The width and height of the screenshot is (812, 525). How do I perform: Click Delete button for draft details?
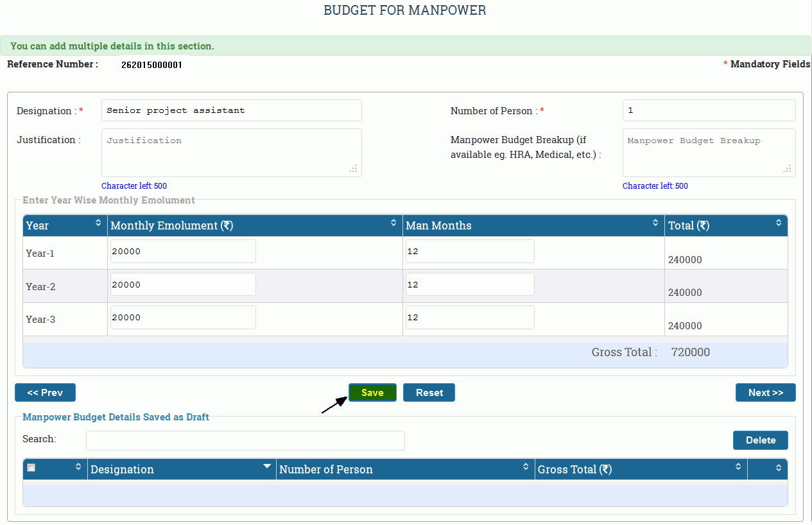coord(760,440)
